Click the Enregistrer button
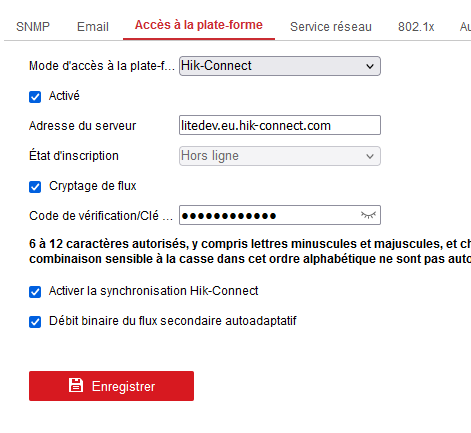Viewport: 471px width, 433px height. [x=111, y=386]
